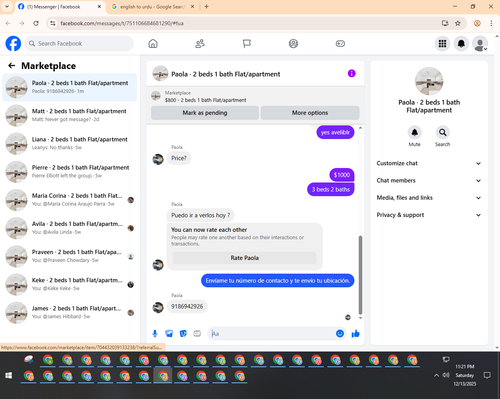
Task: Click Paola's phone number message 9186942926
Action: point(187,306)
